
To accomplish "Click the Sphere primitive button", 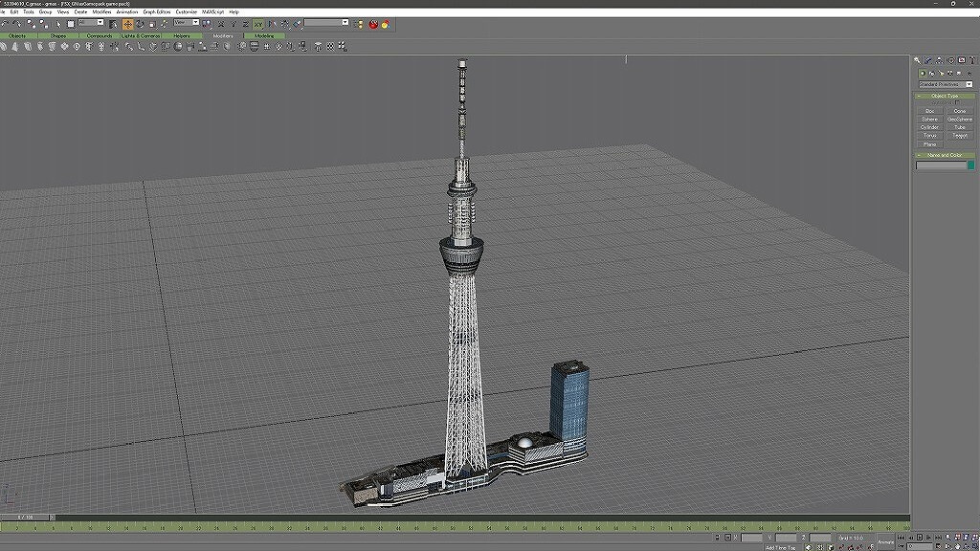I will 929,119.
